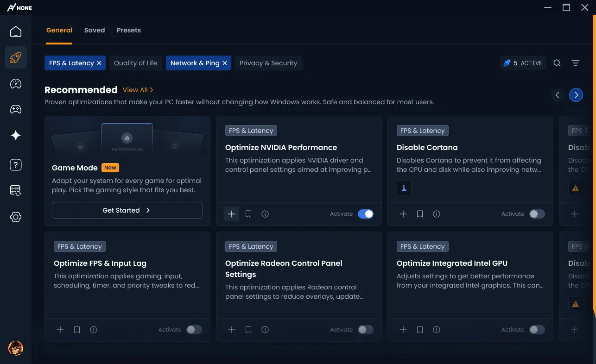Screen dimensions: 596x364
Task: Open the checklist sidebar icon
Action: coord(16,190)
